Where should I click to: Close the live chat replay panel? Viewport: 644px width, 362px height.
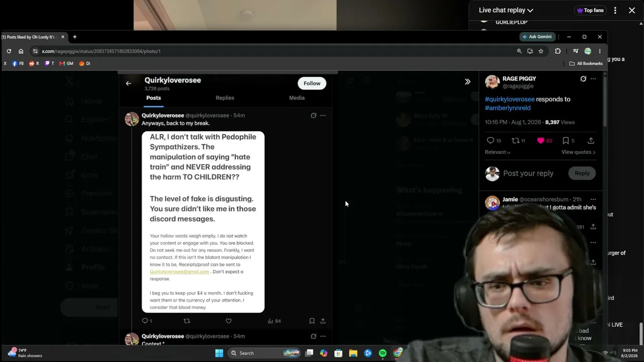point(632,10)
